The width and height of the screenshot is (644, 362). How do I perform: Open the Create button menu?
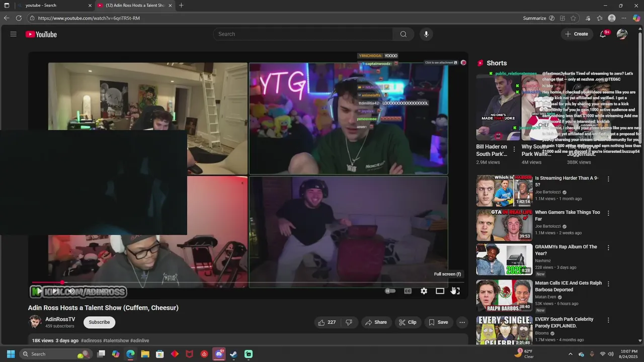577,34
